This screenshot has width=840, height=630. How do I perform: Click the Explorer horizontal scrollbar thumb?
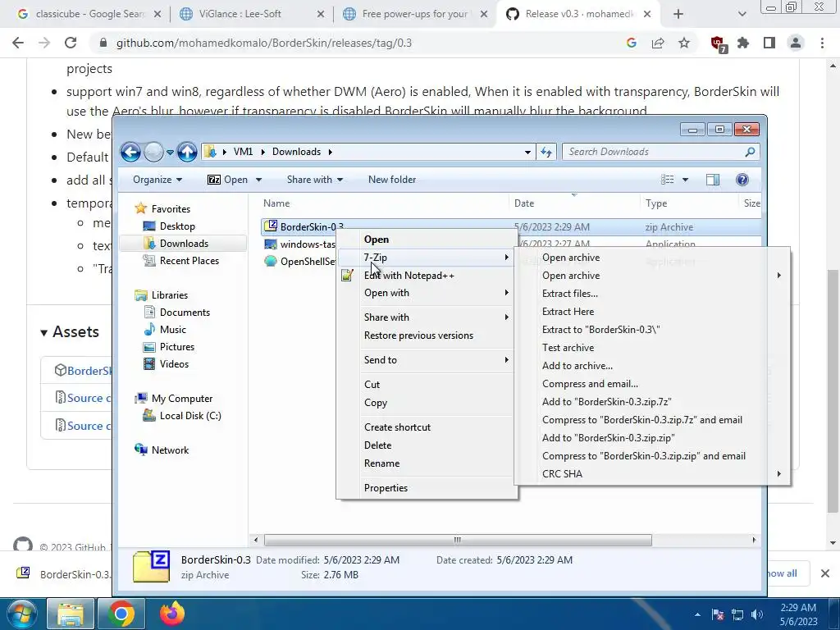click(x=458, y=540)
